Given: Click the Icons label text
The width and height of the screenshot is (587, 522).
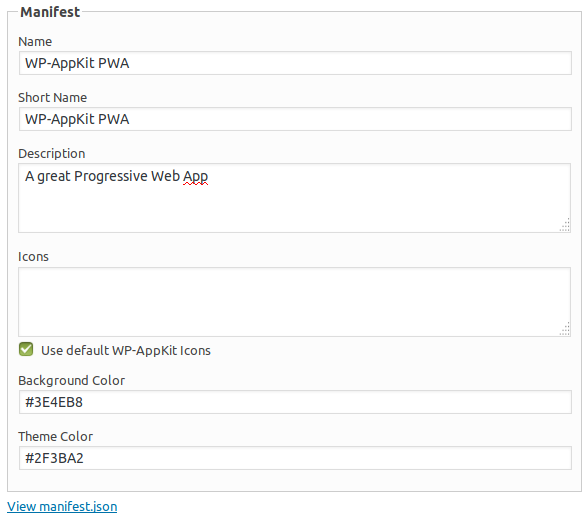Looking at the screenshot, I should [33, 257].
